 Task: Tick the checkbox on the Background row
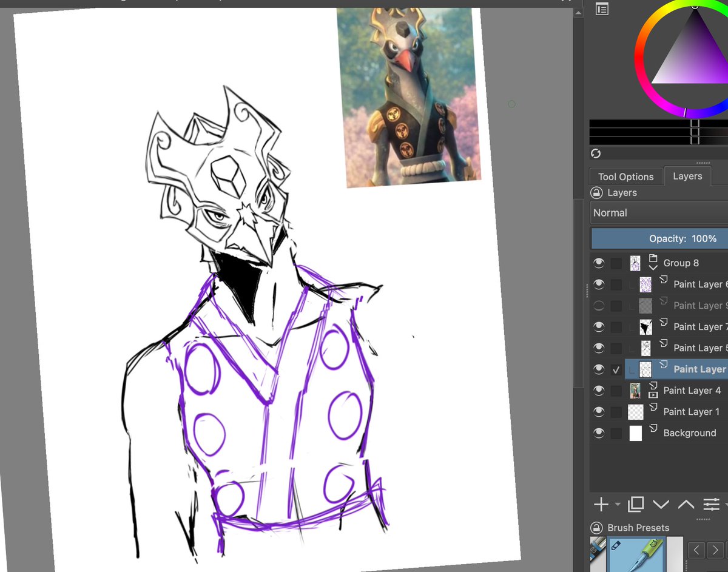(x=616, y=433)
